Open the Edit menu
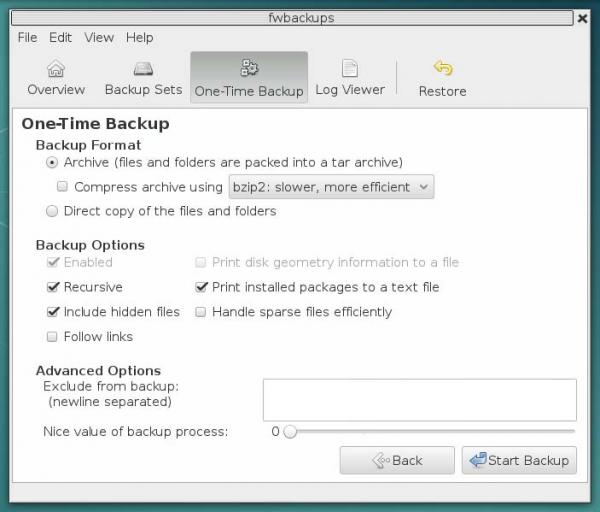600x512 pixels. click(60, 38)
